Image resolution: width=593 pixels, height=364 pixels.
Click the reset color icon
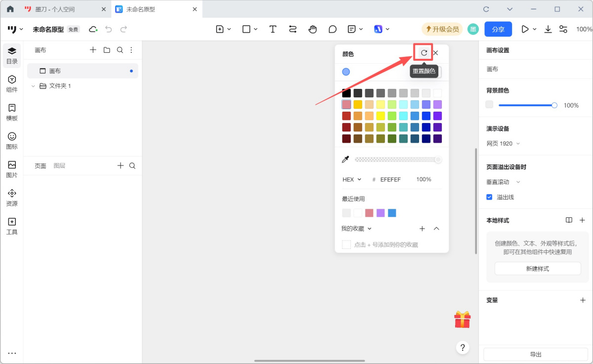coord(424,53)
